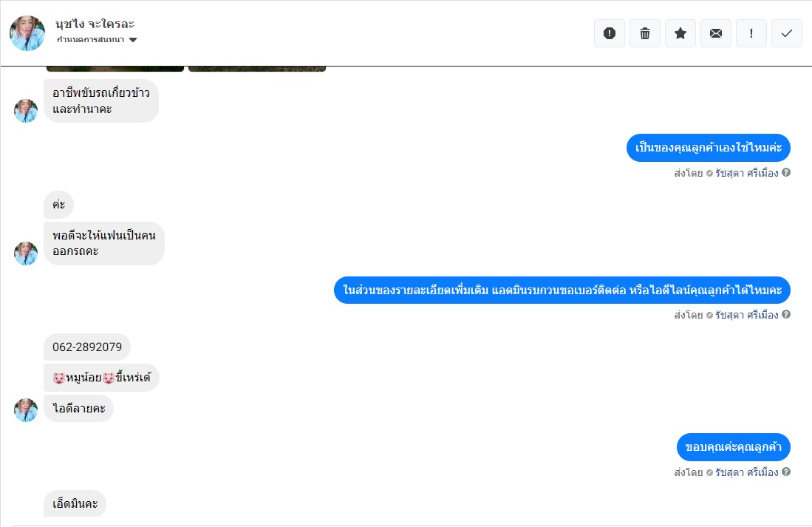Click the เป็นของคุณลูกค้าเองใช่ไหมค่ะ blue bubble
812x527 pixels.
[709, 149]
